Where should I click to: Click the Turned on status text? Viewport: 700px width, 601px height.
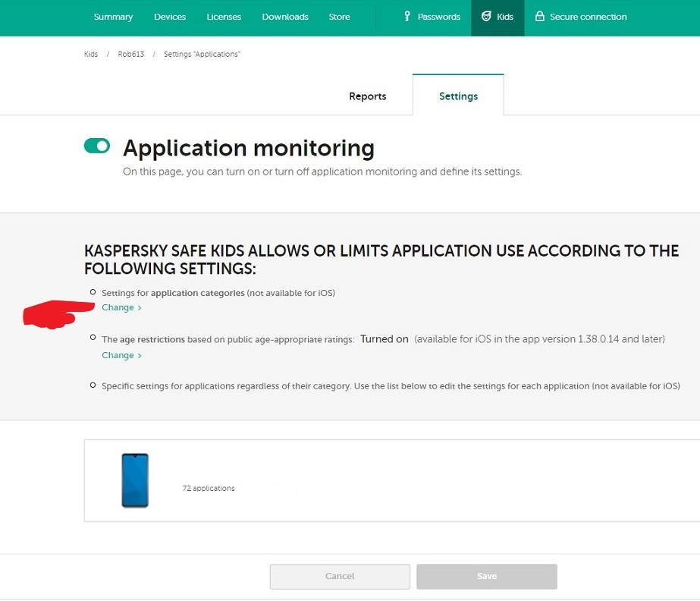click(385, 339)
